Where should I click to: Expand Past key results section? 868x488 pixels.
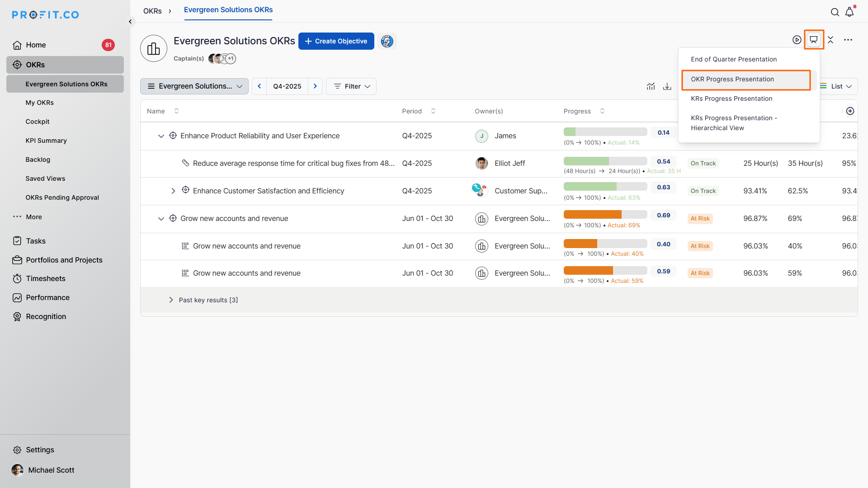point(171,300)
